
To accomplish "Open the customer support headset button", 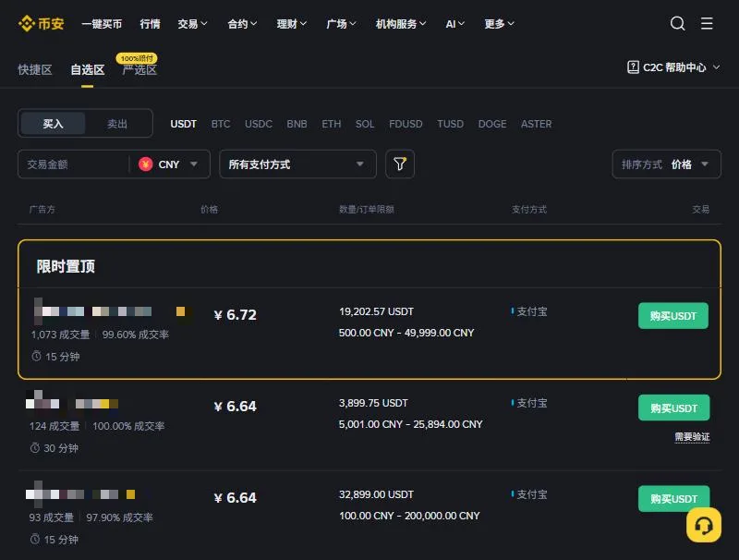I will (x=704, y=525).
